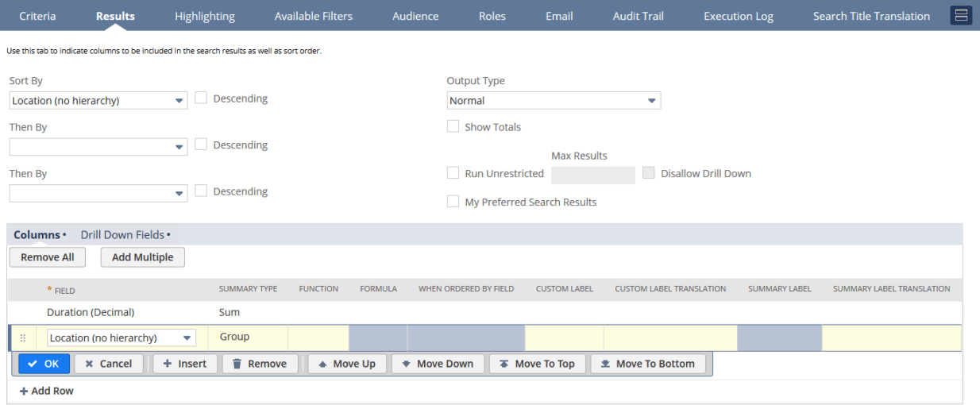Open the Email tab
The height and width of the screenshot is (405, 980).
click(x=559, y=16)
